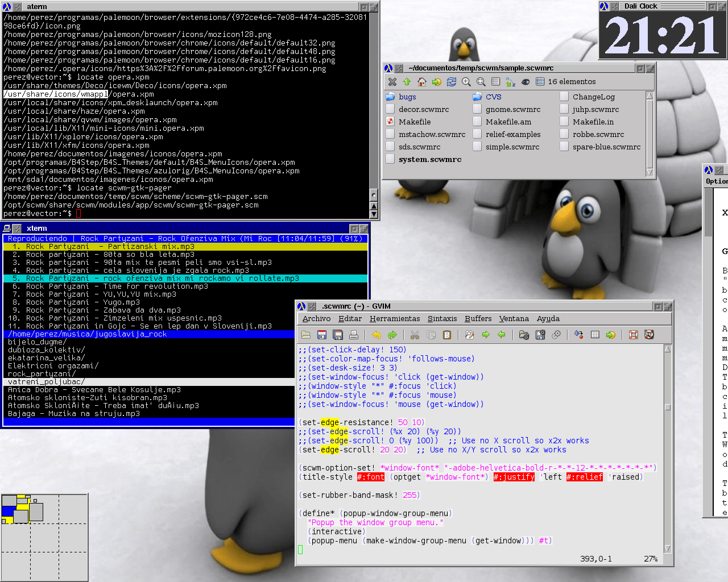Viewport: 728px width, 582px height.
Task: Click the Find Next green arrow in GVIM
Action: [x=486, y=335]
